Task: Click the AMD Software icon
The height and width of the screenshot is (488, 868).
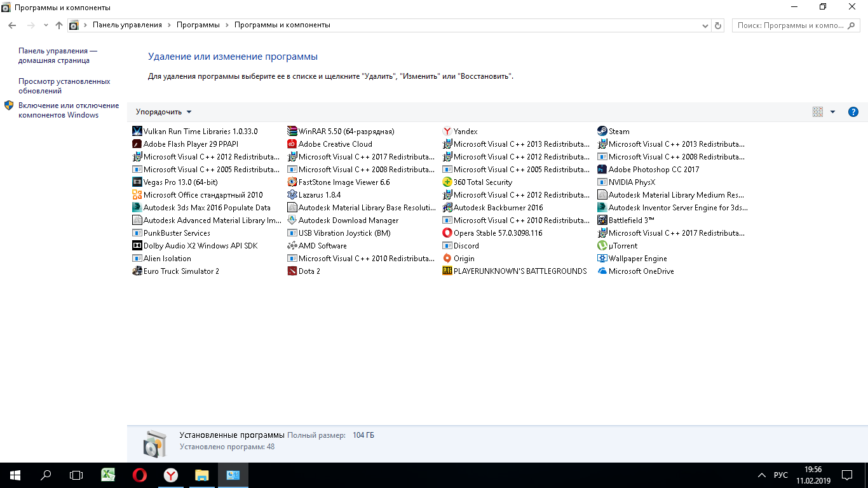Action: (x=292, y=246)
